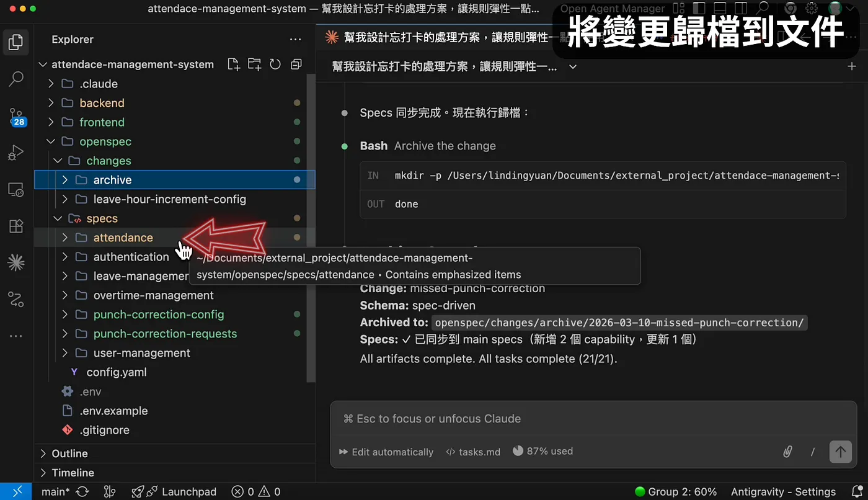Open the Explorer view in activity bar
Screen dimensions: 868x500
tap(16, 42)
